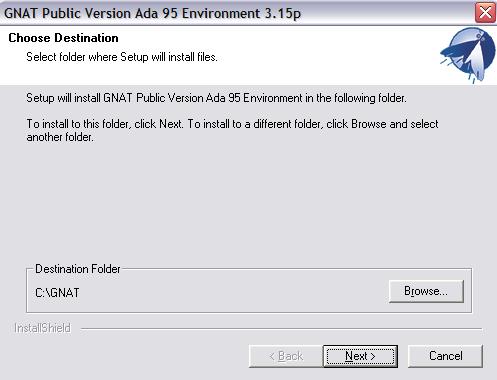This screenshot has height=380, width=497.
Task: Click the 'Select folder where Setup' subtitle
Action: pyautogui.click(x=122, y=57)
